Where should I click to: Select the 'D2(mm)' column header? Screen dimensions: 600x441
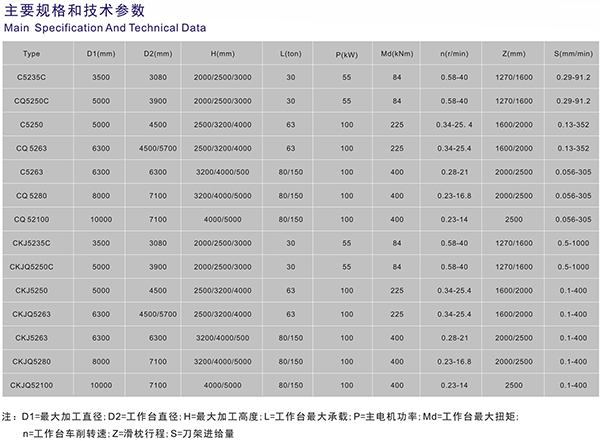(x=158, y=54)
